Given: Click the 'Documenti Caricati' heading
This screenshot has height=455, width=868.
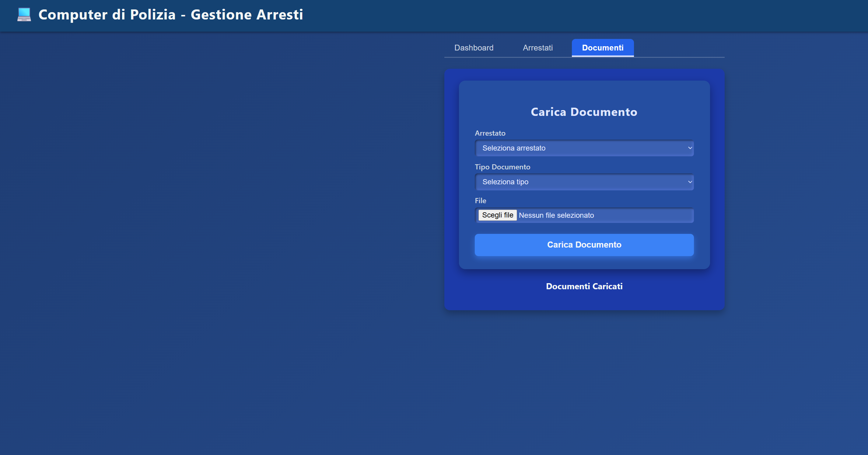Looking at the screenshot, I should (x=584, y=286).
